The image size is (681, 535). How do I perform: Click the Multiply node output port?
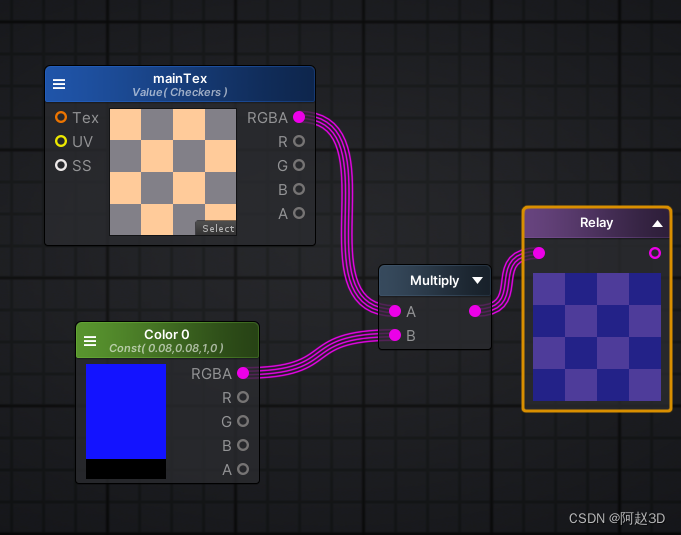pyautogui.click(x=475, y=311)
